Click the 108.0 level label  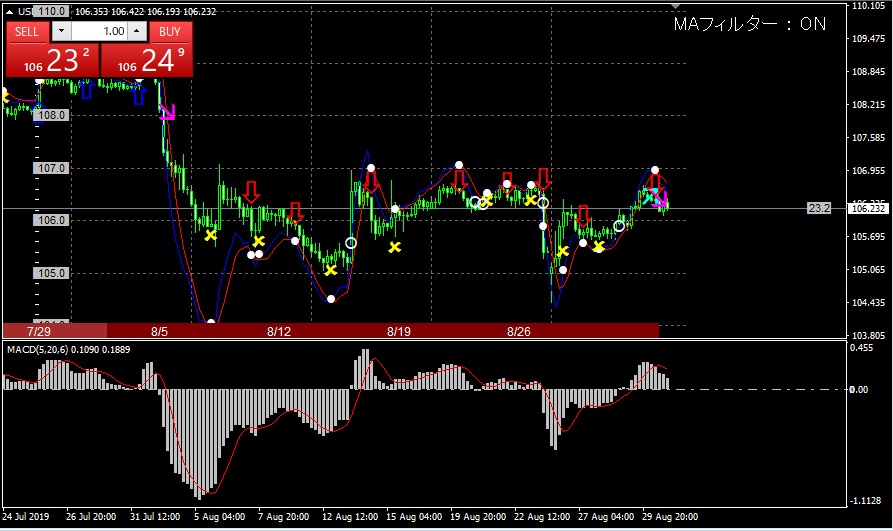[51, 115]
